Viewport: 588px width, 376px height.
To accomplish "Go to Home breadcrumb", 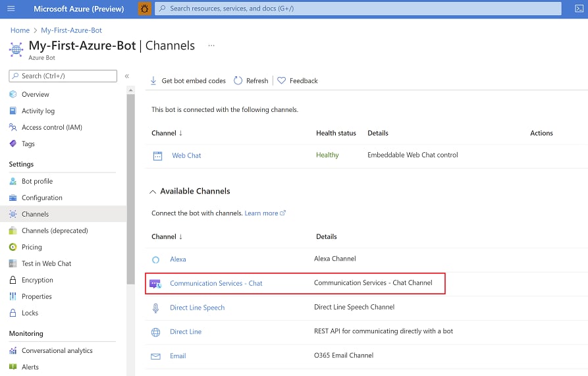I will pyautogui.click(x=20, y=30).
